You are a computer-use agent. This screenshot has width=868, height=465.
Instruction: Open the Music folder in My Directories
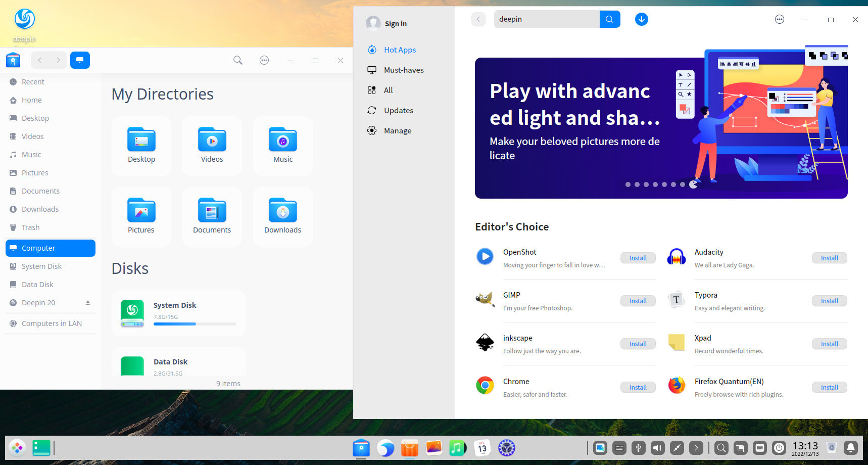[283, 146]
